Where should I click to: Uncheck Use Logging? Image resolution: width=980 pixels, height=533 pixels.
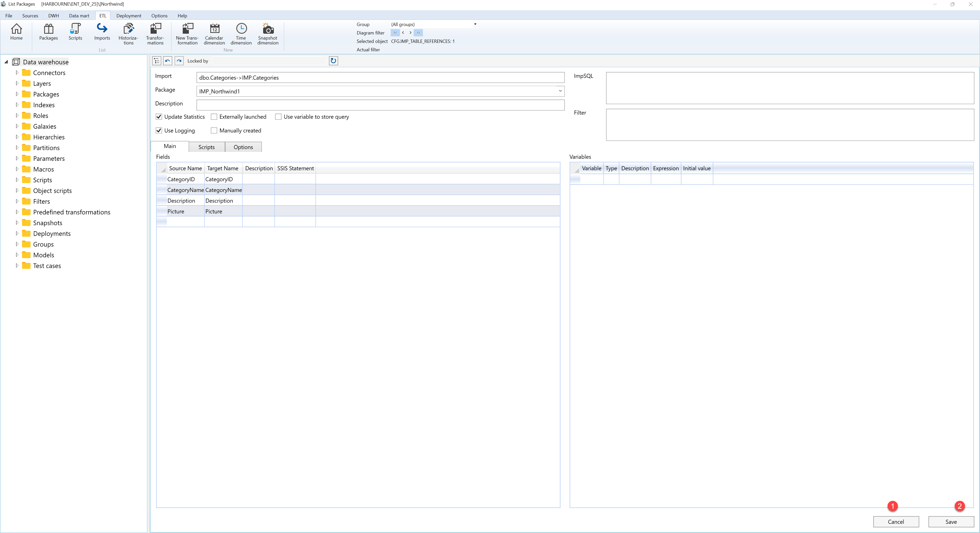(159, 130)
